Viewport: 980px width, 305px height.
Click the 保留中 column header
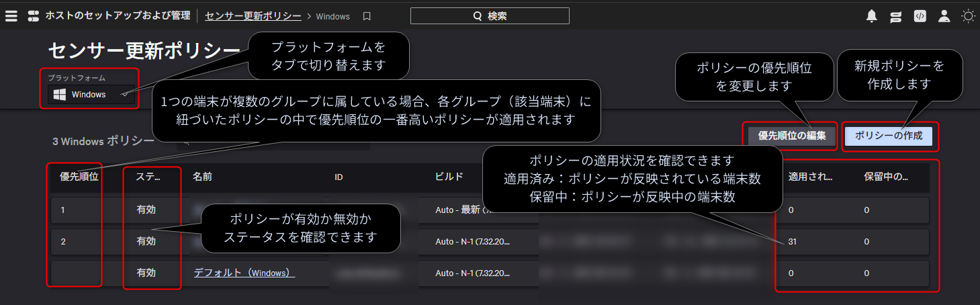coord(885,177)
